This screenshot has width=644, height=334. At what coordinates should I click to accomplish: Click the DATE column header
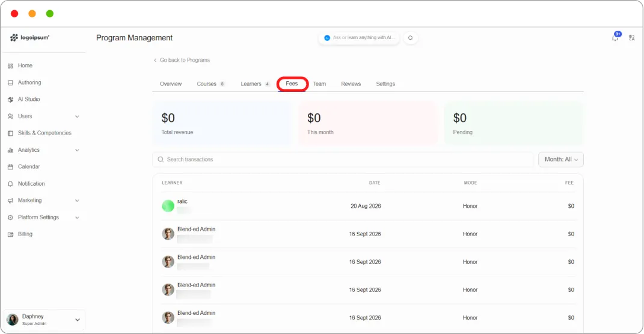[375, 183]
